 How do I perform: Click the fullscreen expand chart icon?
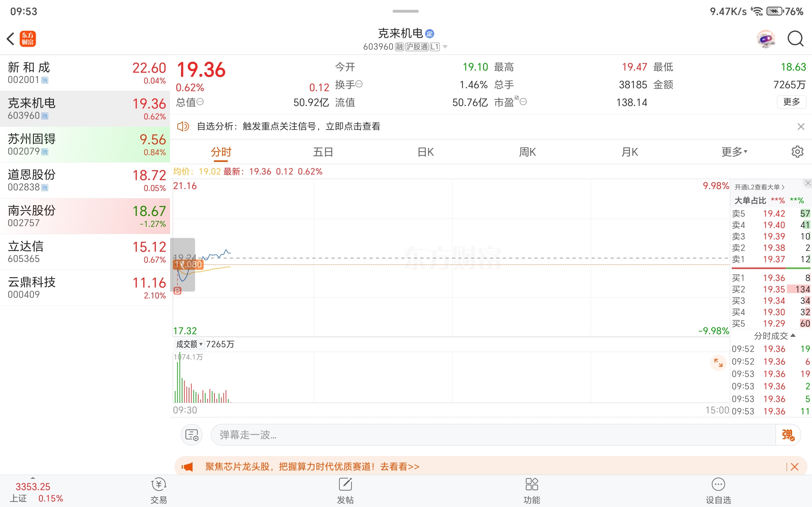click(718, 363)
